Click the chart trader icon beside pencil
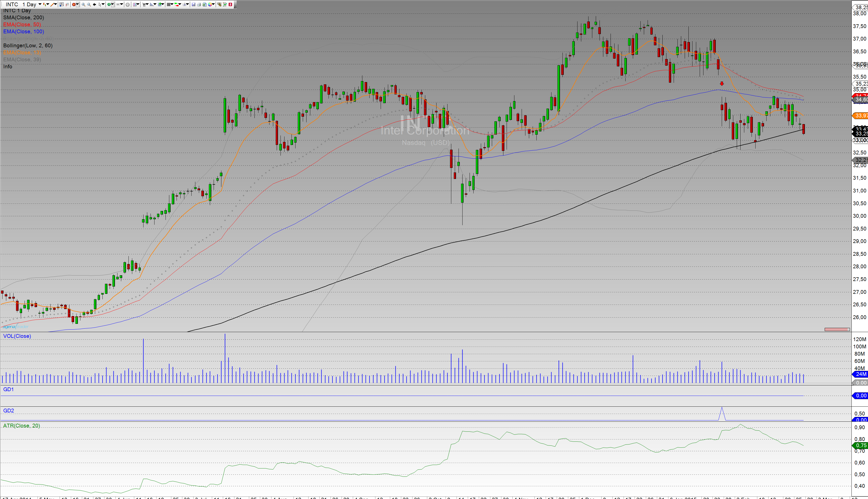Viewport: 868px width, 499px height. pyautogui.click(x=62, y=5)
